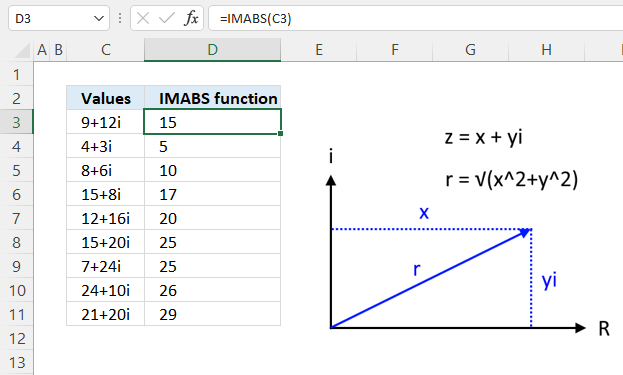The image size is (623, 375).
Task: Click the IMABS function header cell
Action: (x=213, y=98)
